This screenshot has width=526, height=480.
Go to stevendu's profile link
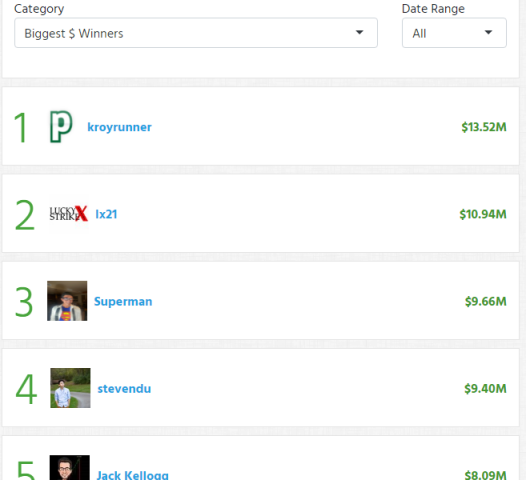click(x=124, y=388)
